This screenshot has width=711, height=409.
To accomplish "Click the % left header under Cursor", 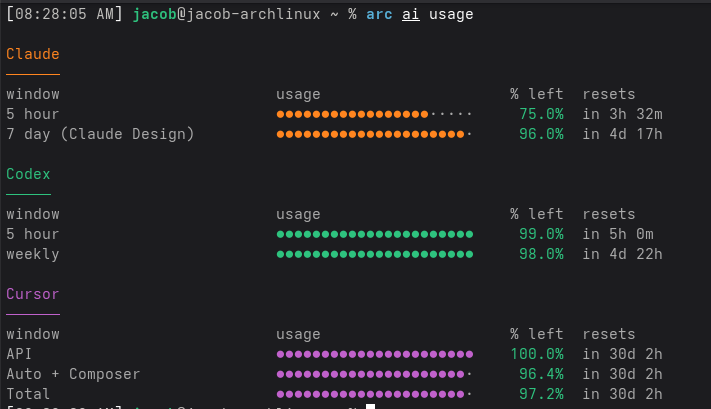I will (537, 334).
